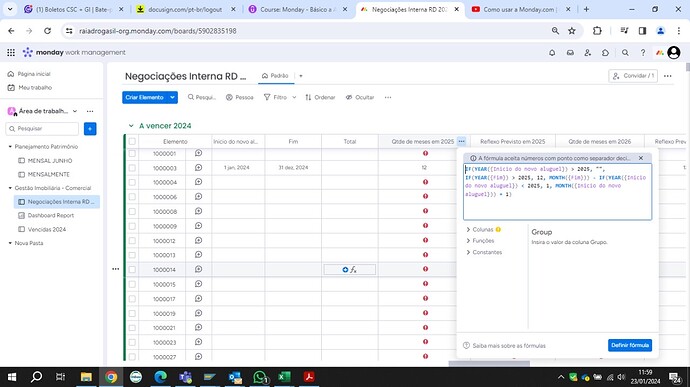The image size is (690, 387).
Task: Expand Nova Pasta folder
Action: pos(10,243)
